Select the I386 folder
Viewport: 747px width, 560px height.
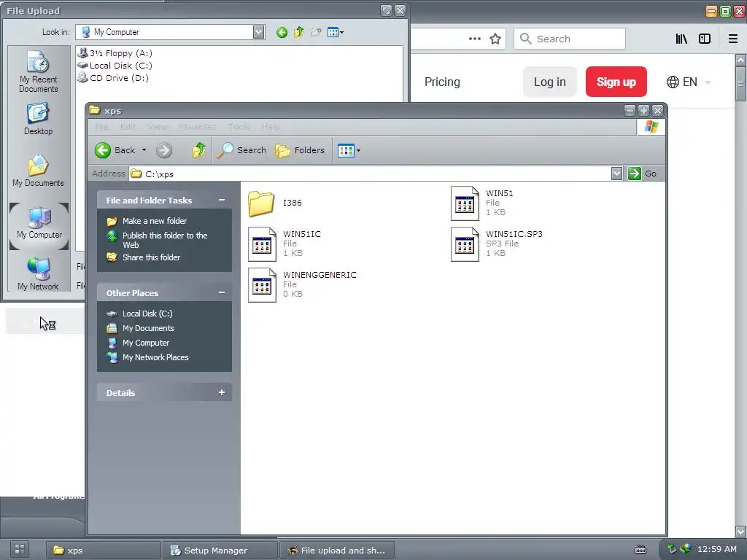(x=275, y=203)
